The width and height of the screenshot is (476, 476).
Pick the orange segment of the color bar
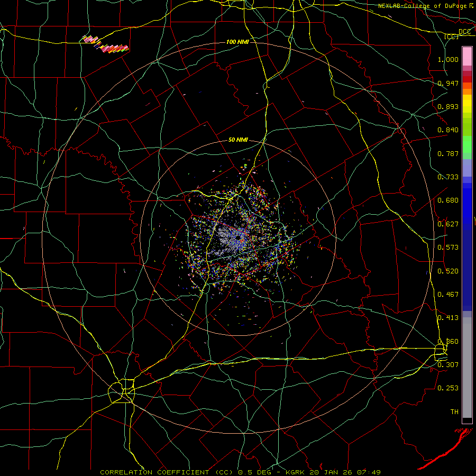pos(467,91)
